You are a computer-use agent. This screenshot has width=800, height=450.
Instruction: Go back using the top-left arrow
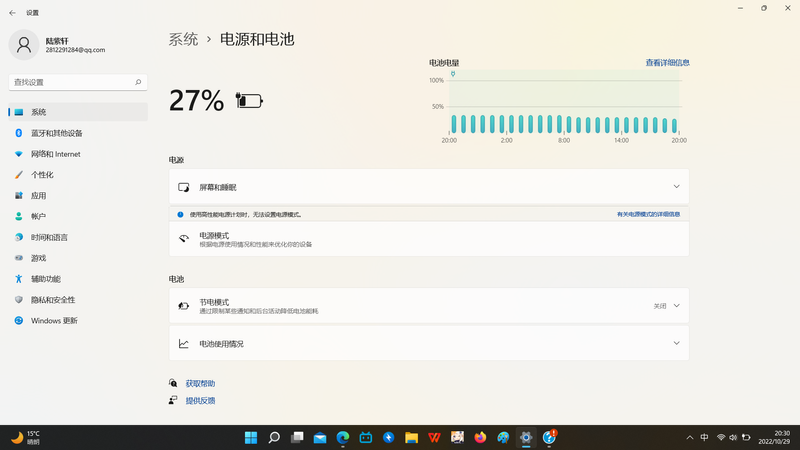[12, 13]
